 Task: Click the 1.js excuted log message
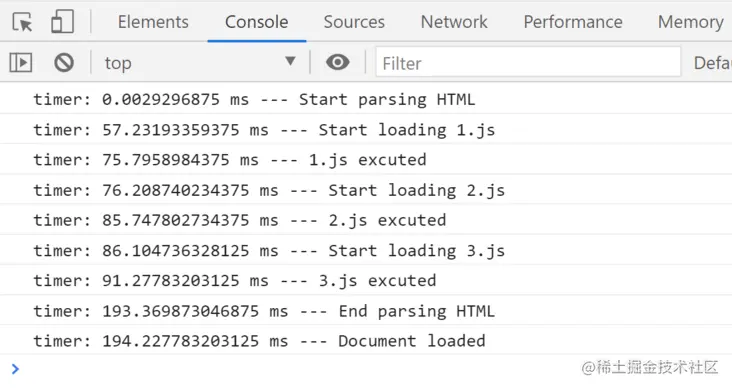point(366,160)
